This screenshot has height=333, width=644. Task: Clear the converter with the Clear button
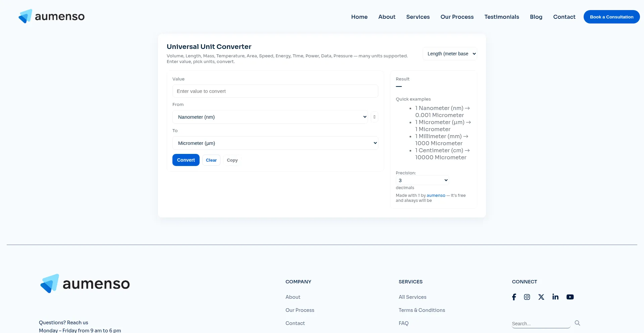(211, 160)
